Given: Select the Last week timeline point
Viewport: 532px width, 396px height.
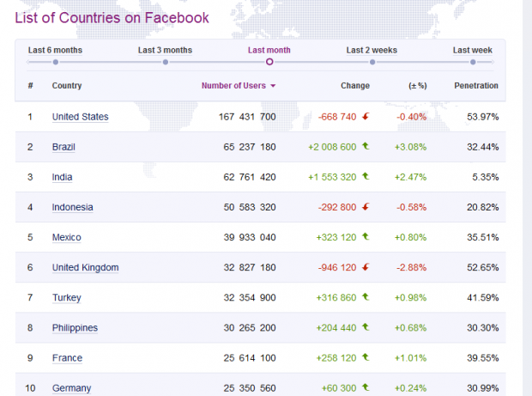Looking at the screenshot, I should click(473, 62).
